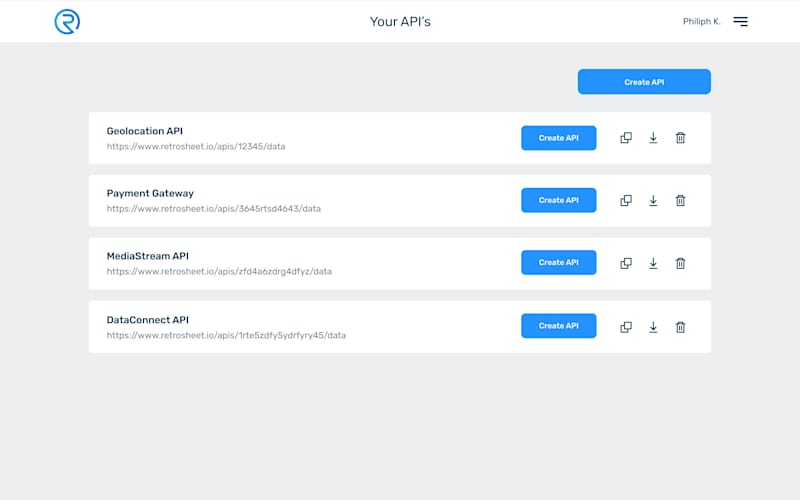Click the DataConnect API title
The image size is (800, 500).
[147, 320]
